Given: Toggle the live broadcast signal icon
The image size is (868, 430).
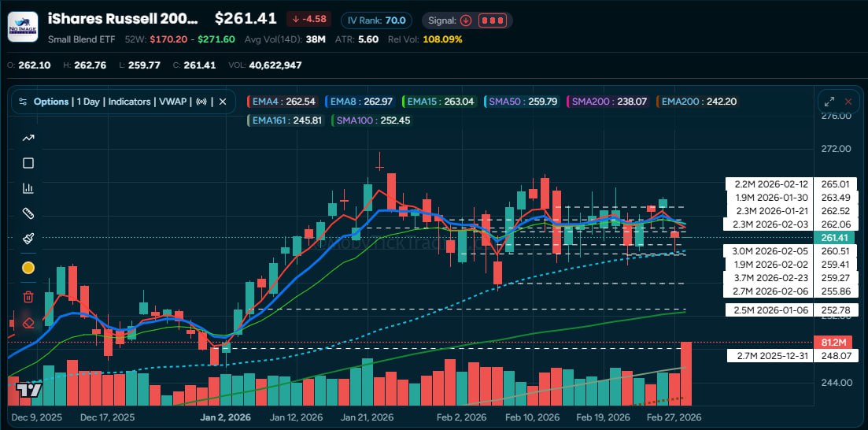Looking at the screenshot, I should (202, 102).
